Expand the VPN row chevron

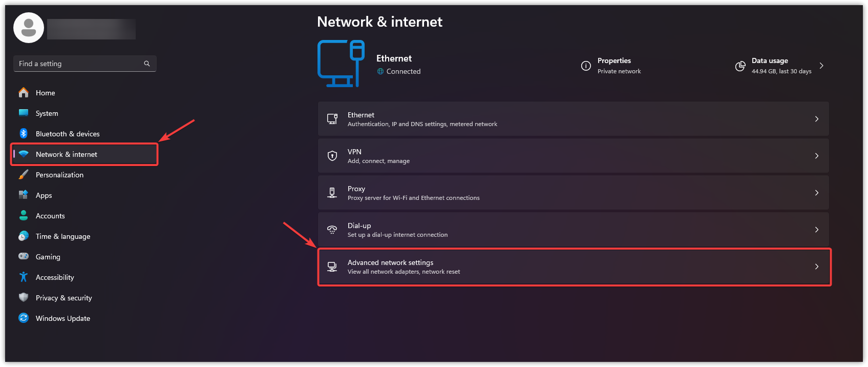coord(816,156)
